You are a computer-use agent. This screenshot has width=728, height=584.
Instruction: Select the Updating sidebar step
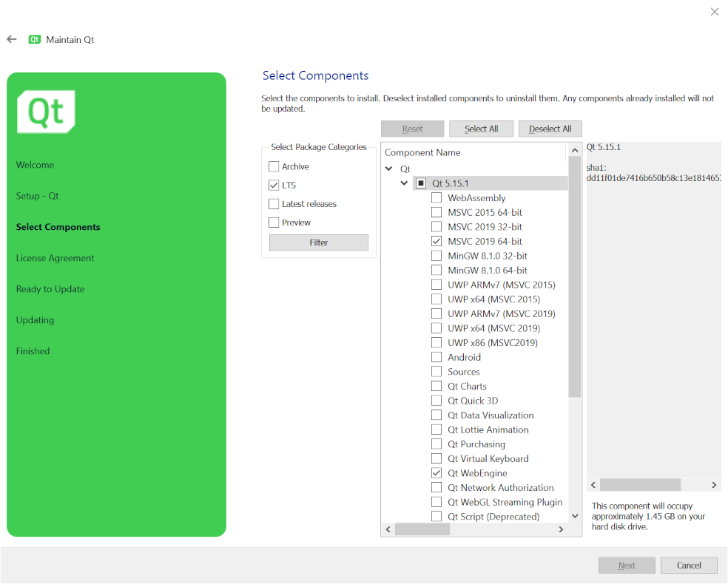[36, 320]
